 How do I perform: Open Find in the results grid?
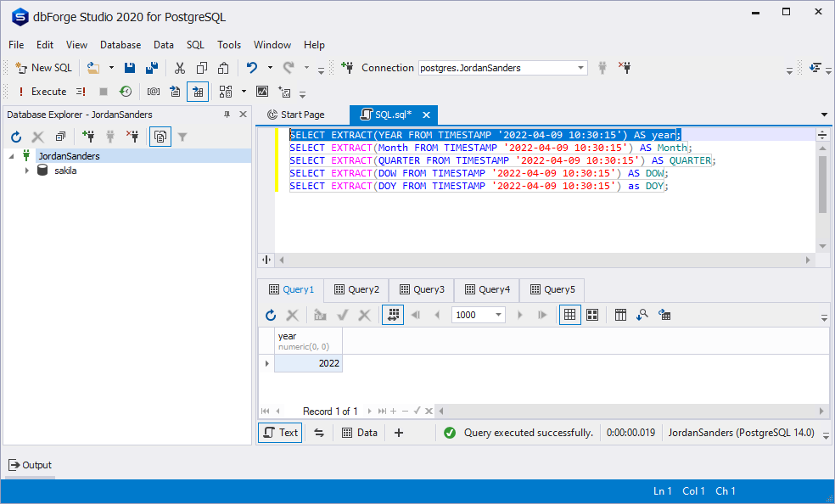[641, 315]
